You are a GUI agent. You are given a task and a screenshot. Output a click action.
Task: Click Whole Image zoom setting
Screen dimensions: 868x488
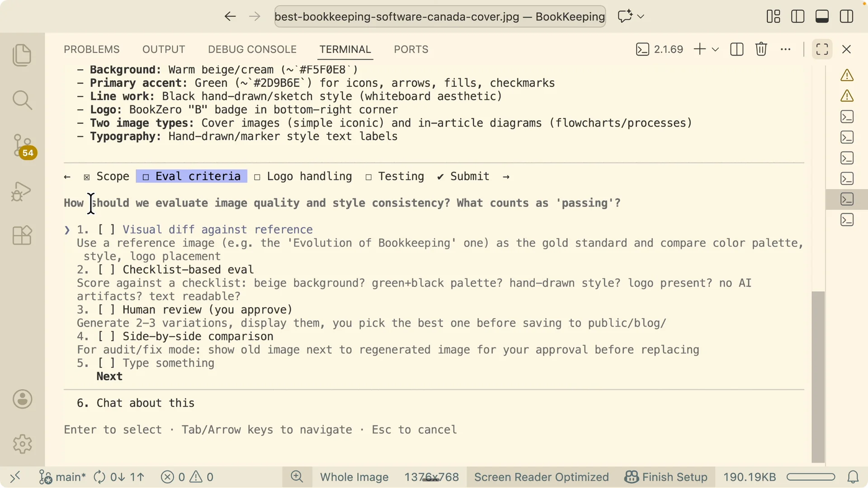point(354,477)
